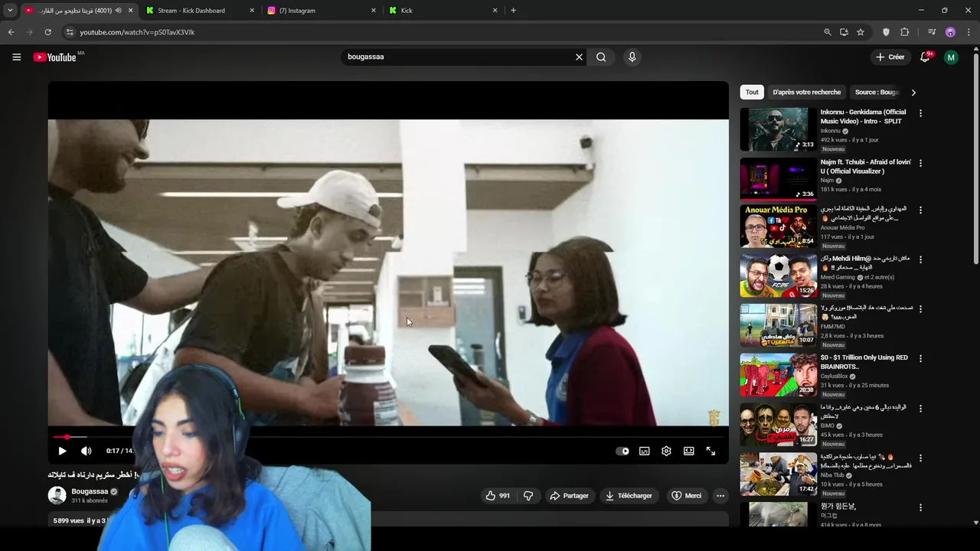This screenshot has height=551, width=980.
Task: Mute the video volume
Action: [x=87, y=451]
